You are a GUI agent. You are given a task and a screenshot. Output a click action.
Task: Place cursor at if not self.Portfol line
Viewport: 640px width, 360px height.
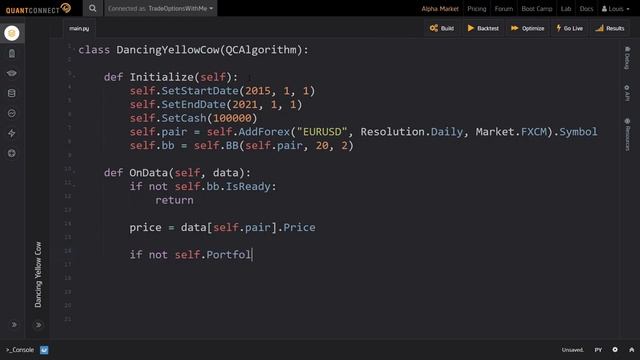tap(191, 255)
